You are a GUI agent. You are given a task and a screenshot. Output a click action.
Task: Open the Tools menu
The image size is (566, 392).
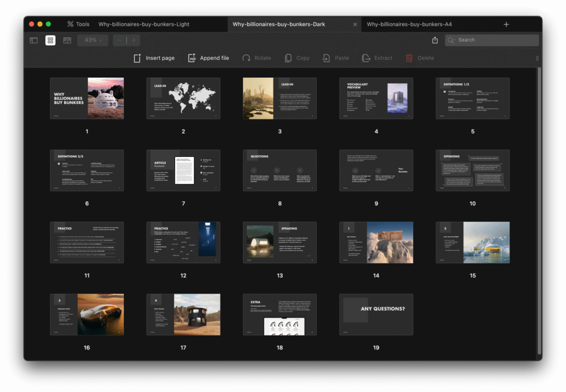click(x=78, y=24)
